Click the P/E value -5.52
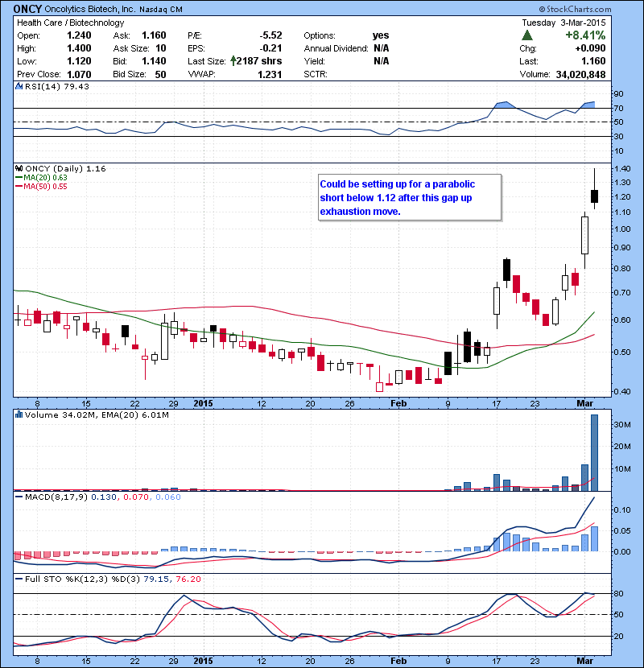This screenshot has width=644, height=668. [271, 35]
